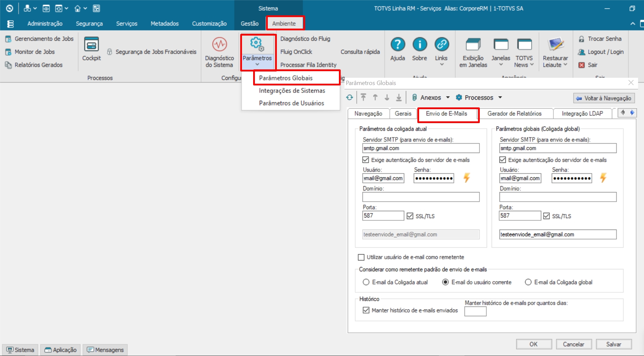Expand the Anexos dropdown
This screenshot has width=644, height=356.
(x=448, y=98)
